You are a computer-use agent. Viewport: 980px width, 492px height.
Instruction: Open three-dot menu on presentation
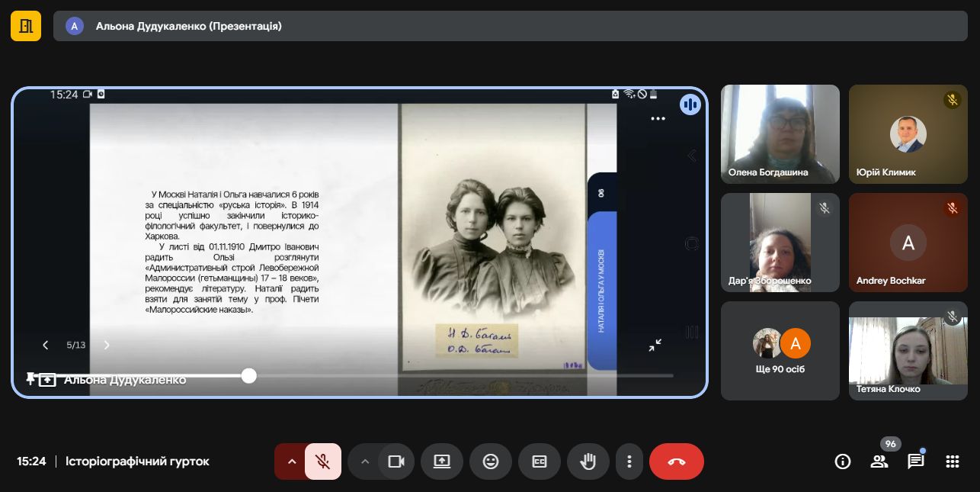point(658,119)
